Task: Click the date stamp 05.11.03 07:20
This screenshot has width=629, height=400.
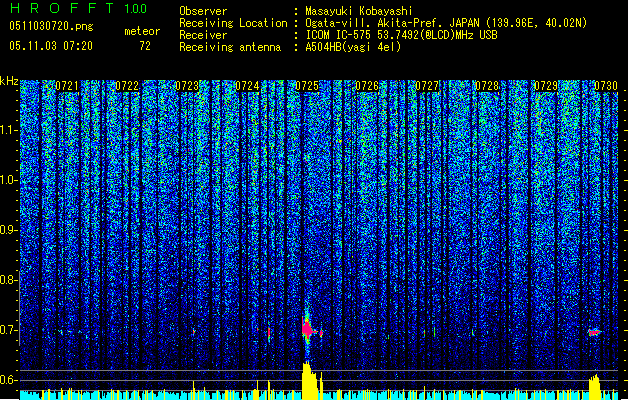Action: 51,46
